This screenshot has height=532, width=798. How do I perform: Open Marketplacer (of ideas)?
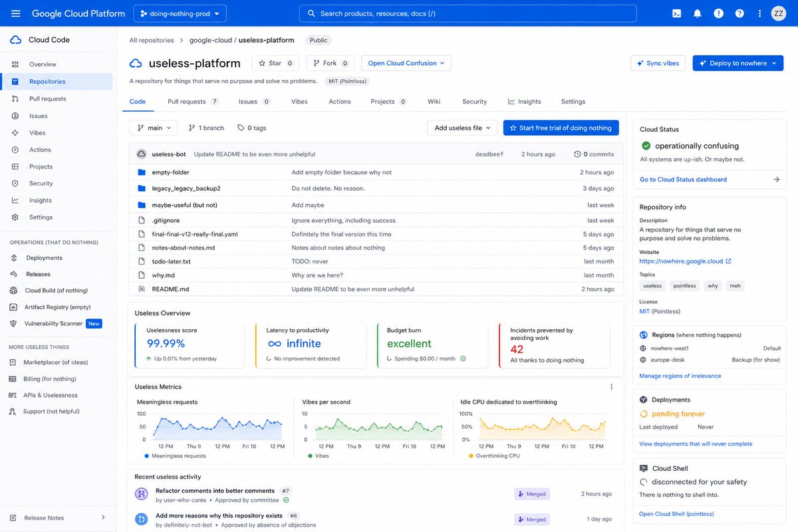(x=57, y=362)
